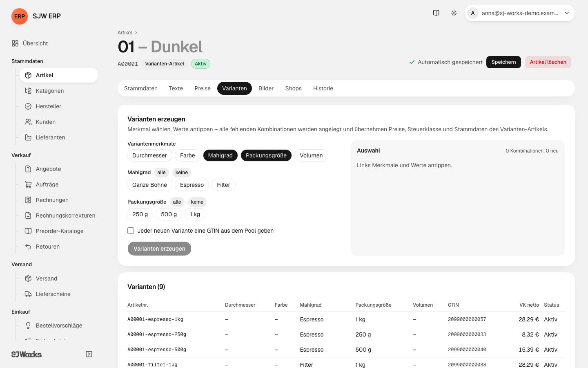588x368 pixels.
Task: Click the Varianten erzeugen button
Action: click(159, 249)
